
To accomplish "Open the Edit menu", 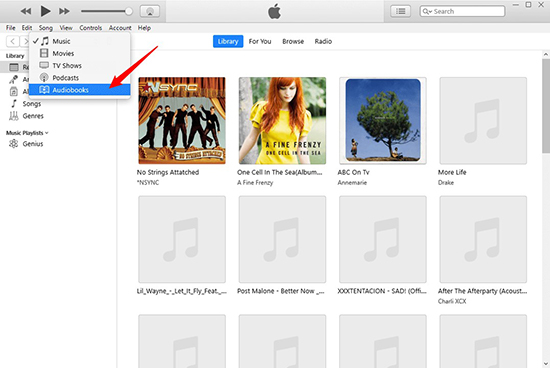I will 27,28.
